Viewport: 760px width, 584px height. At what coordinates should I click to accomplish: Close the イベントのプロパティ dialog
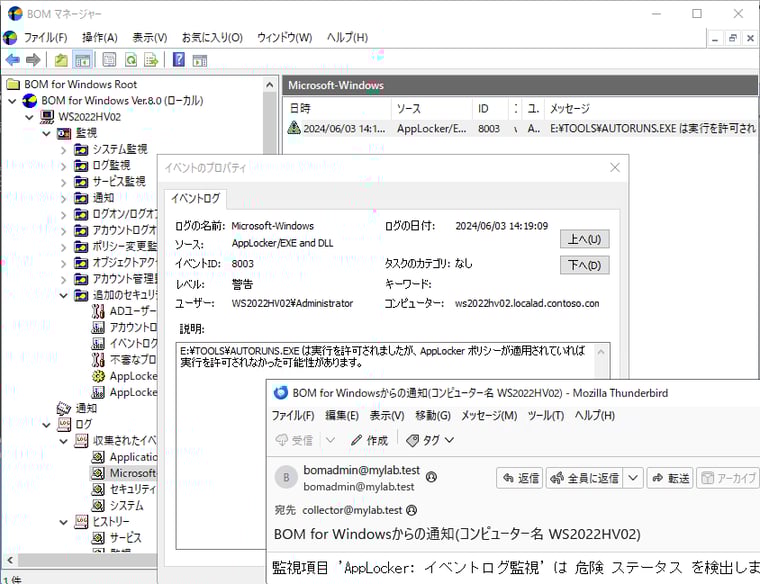click(615, 167)
